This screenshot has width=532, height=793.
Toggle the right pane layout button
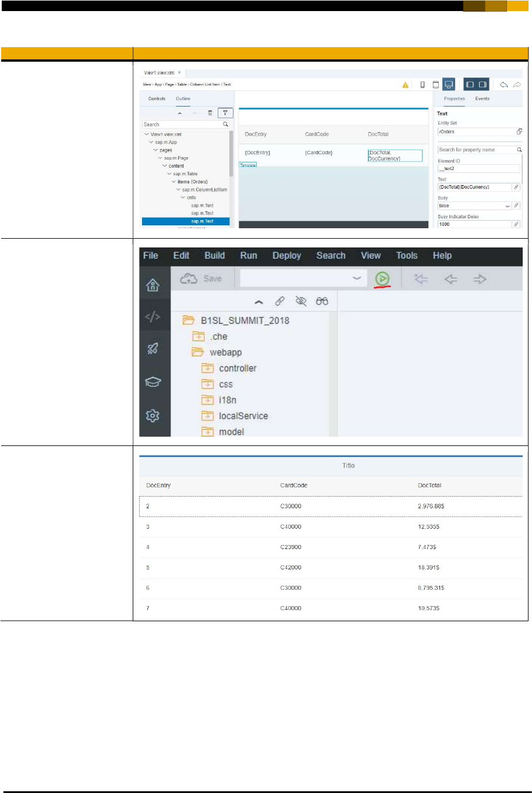tap(483, 84)
